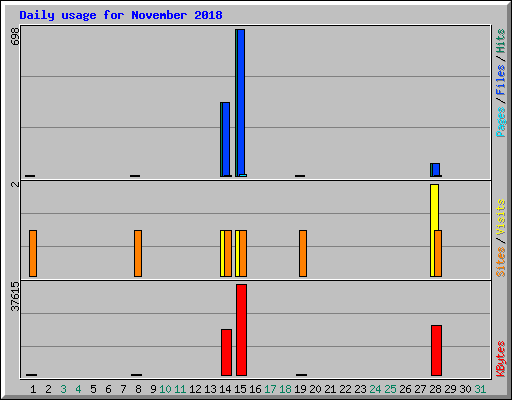This screenshot has height=400, width=512.
Task: Click the red KBytes bar for day 28
Action: [437, 350]
